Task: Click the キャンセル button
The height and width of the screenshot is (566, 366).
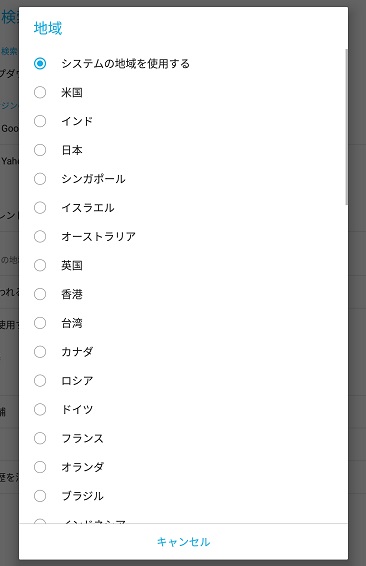Action: click(183, 542)
